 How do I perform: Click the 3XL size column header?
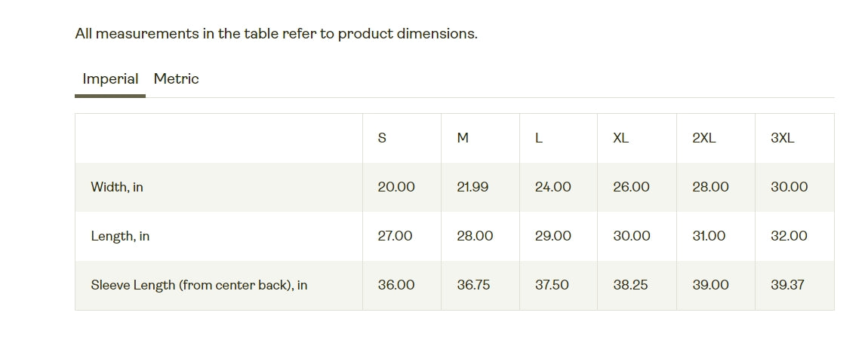tap(782, 138)
